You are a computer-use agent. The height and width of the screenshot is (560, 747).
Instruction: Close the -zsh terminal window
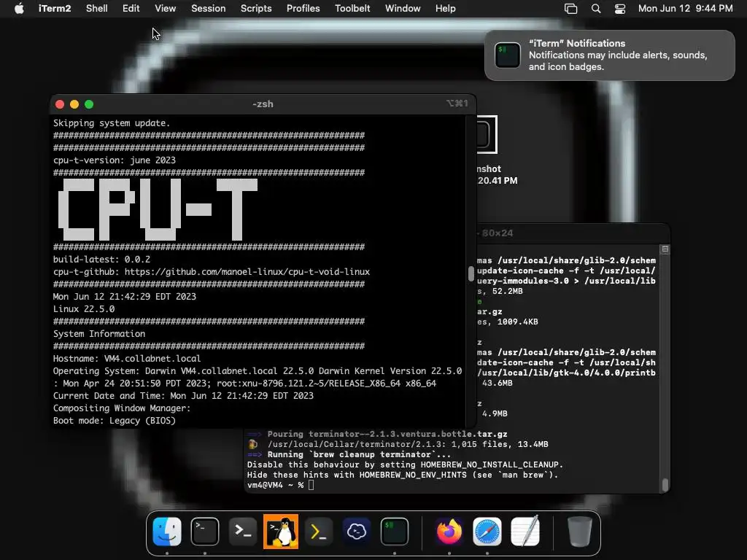60,104
